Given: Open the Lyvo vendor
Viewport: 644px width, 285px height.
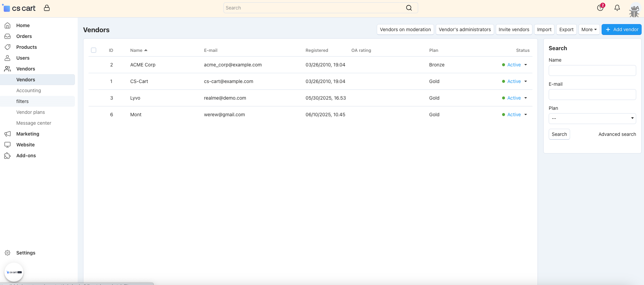Looking at the screenshot, I should coord(135,98).
